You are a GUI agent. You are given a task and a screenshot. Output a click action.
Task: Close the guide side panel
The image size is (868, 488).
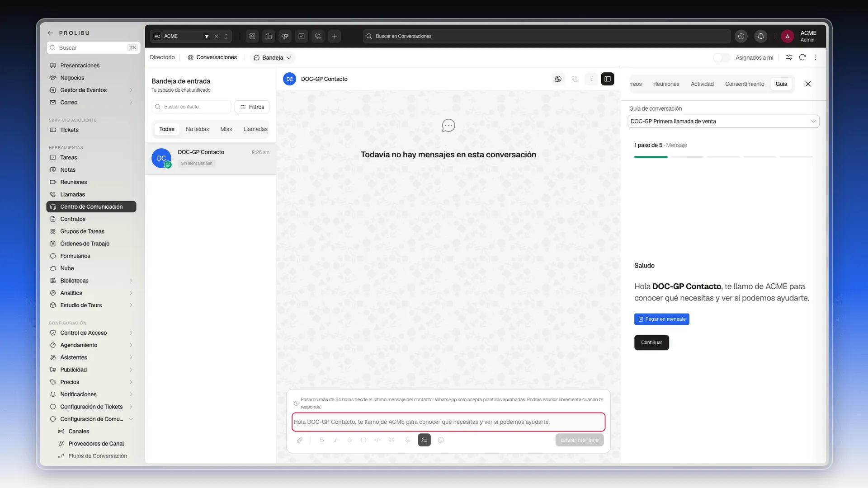point(808,84)
